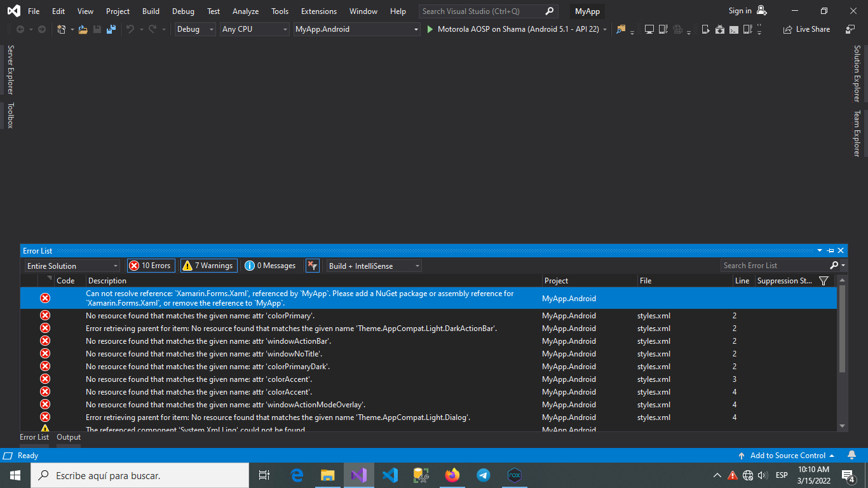
Task: Click the Undo arrow icon
Action: 130,29
